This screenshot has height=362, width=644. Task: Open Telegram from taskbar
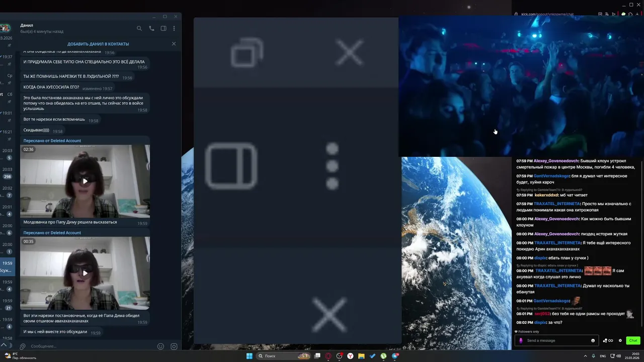[395, 356]
